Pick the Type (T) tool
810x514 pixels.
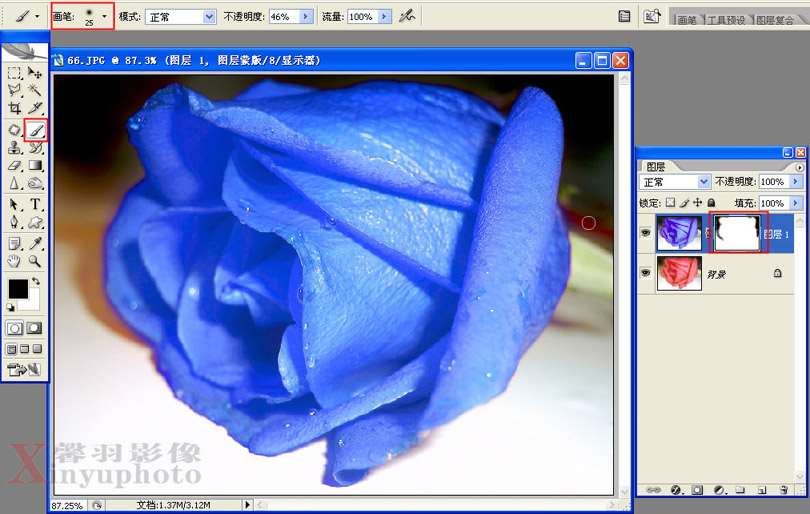click(x=36, y=204)
